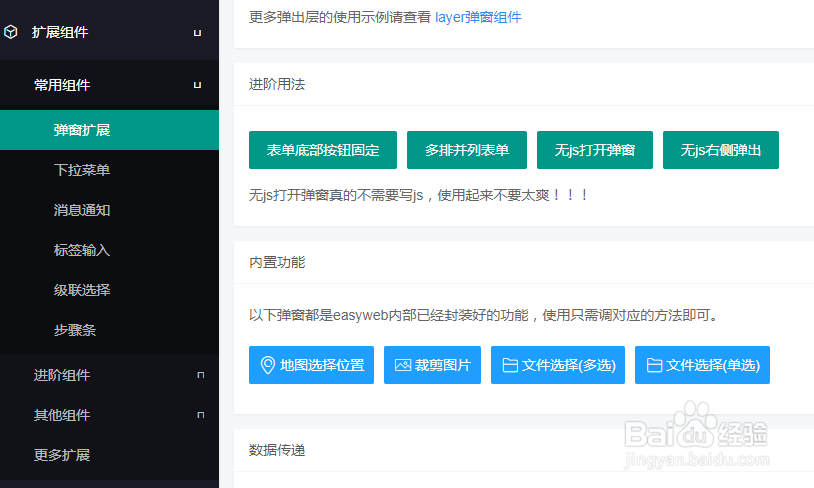
Task: Click the 无js右侧弹出 button
Action: 721,150
